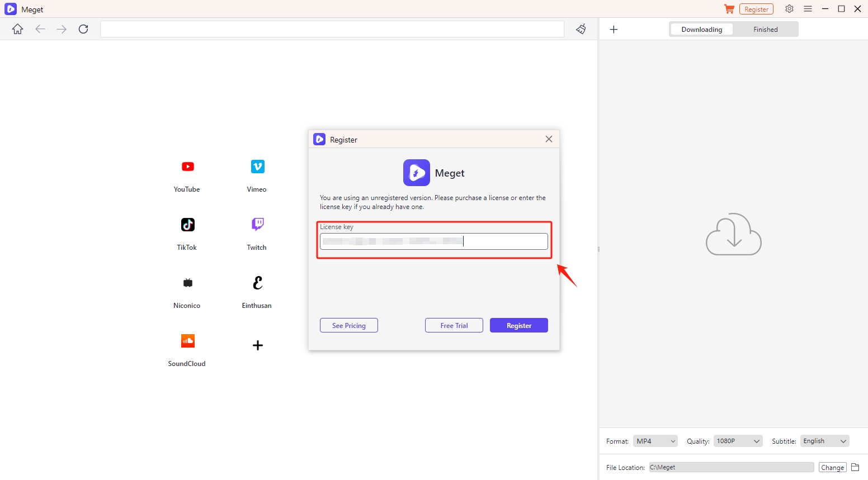
Task: Click the empty-download cloud icon
Action: 734,234
